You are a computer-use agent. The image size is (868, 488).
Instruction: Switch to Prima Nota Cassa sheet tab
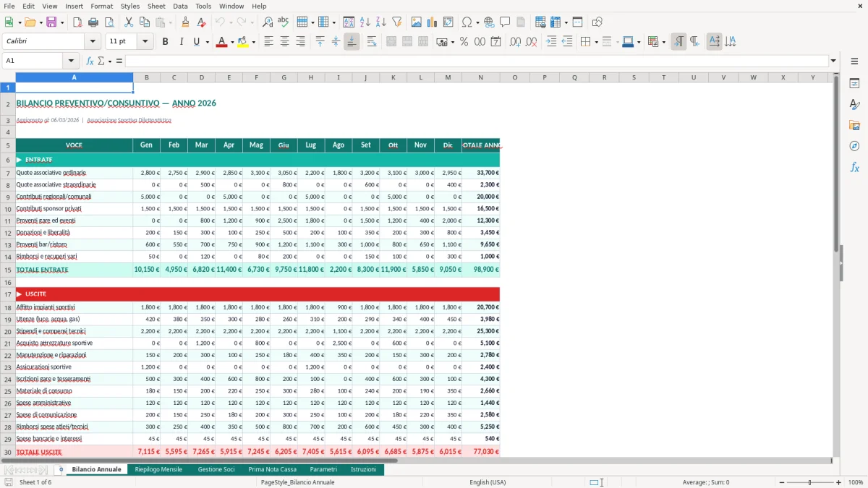pos(273,470)
